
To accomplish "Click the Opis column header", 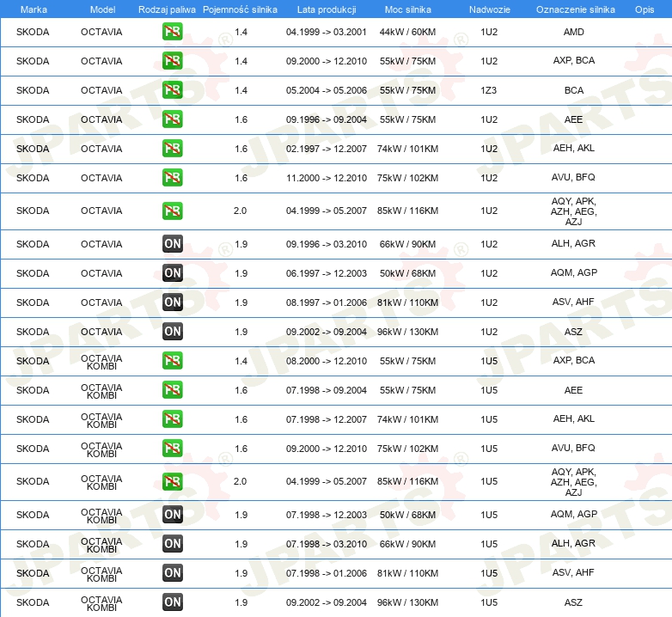I will pos(645,9).
